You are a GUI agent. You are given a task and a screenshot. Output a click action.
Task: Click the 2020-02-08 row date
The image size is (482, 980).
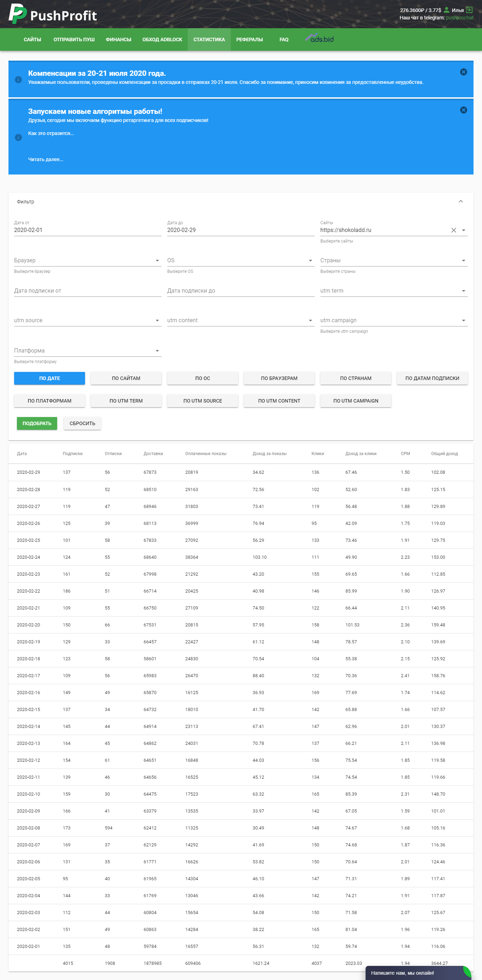tap(29, 828)
